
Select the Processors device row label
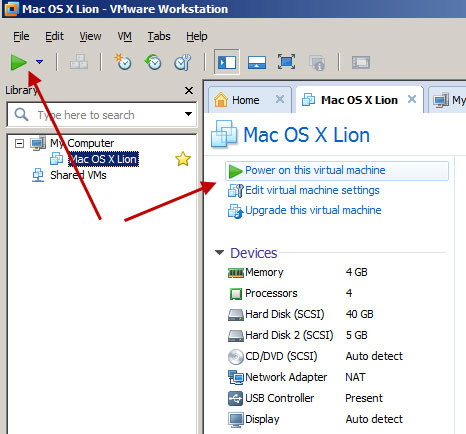pos(271,293)
